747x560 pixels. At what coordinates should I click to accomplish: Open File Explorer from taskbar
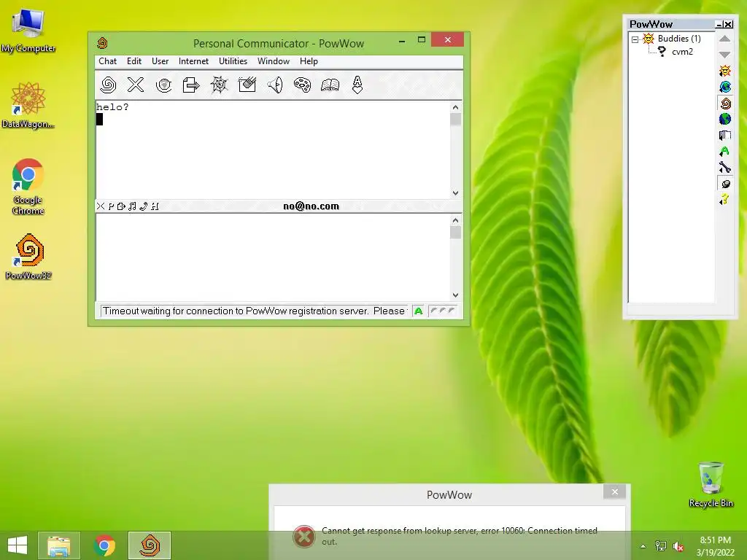click(x=58, y=545)
